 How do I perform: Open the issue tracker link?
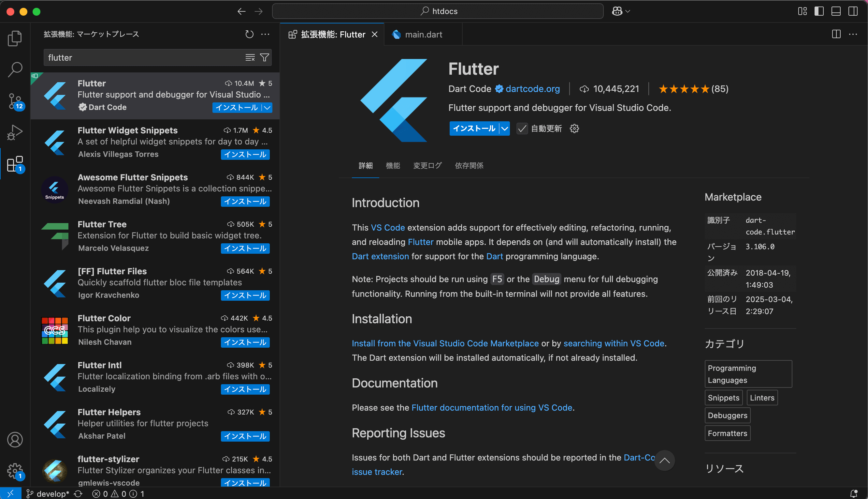coord(377,472)
